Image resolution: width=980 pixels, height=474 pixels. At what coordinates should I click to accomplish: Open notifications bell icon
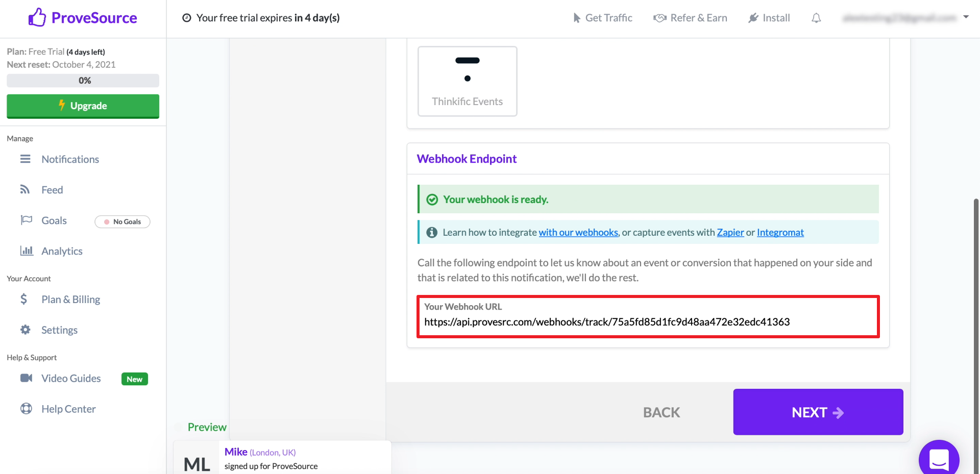pyautogui.click(x=816, y=18)
